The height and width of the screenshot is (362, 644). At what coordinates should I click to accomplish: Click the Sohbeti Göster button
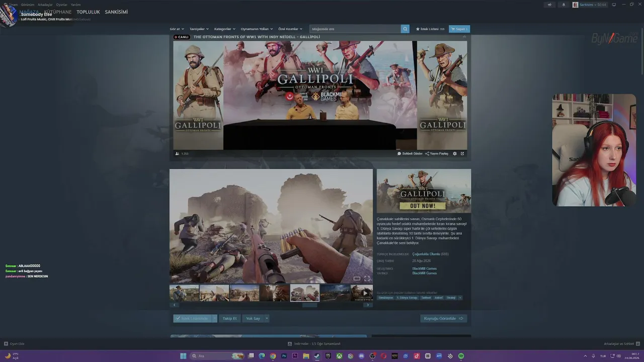[410, 153]
